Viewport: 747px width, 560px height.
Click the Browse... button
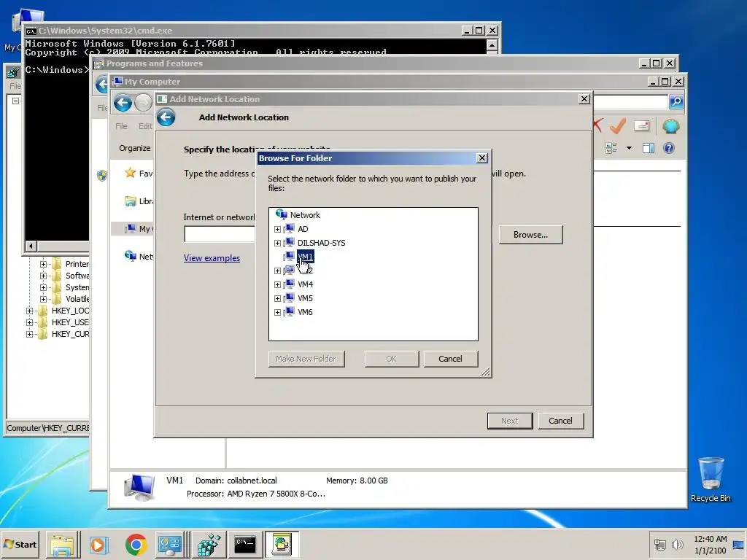(x=530, y=235)
